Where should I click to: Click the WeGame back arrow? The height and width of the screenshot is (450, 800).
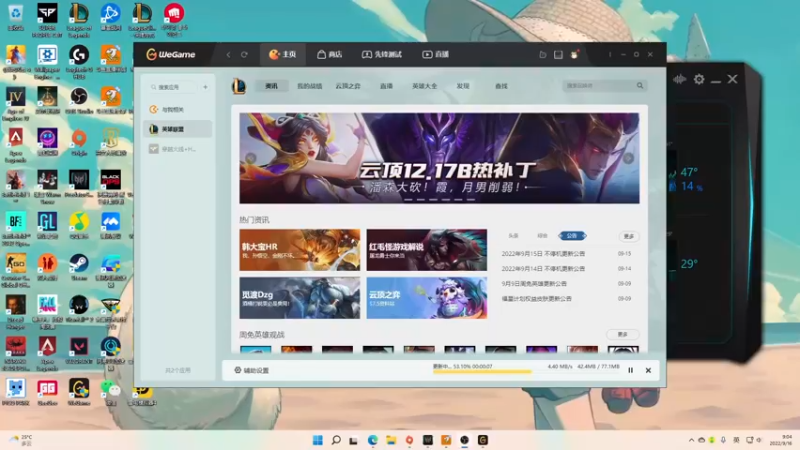pyautogui.click(x=229, y=54)
